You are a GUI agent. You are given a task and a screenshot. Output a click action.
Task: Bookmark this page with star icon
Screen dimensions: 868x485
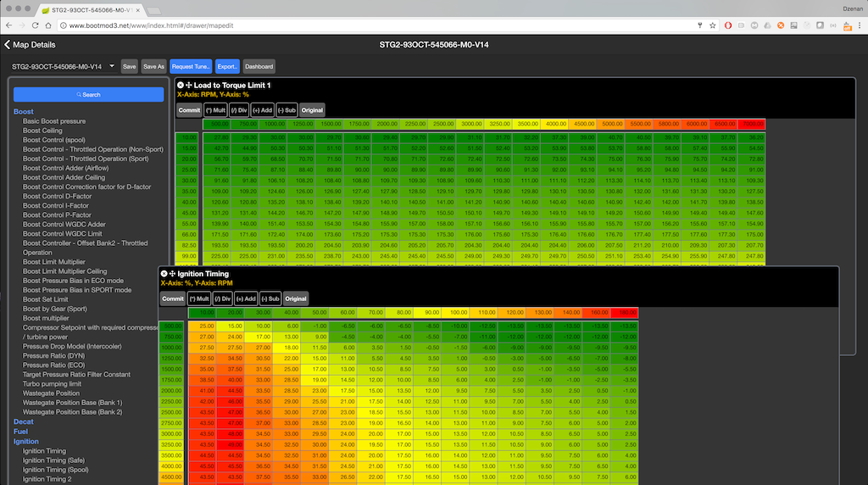[712, 25]
